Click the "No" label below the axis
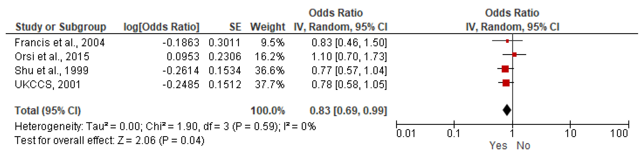The width and height of the screenshot is (644, 156). coord(523,145)
